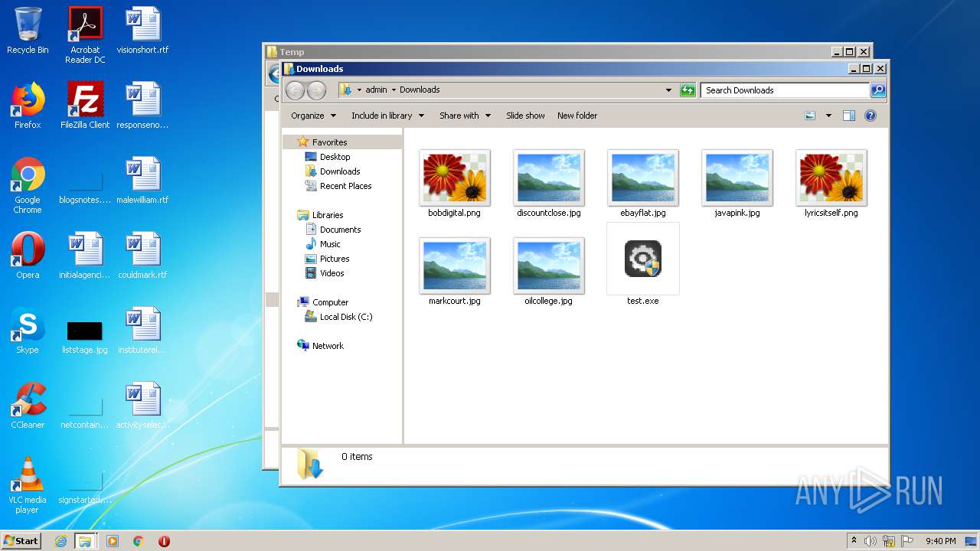
Task: Open Desktop under Favorites
Action: [335, 157]
